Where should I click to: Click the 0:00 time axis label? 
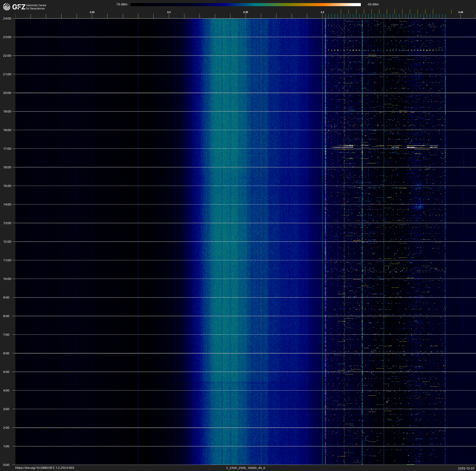click(6, 465)
